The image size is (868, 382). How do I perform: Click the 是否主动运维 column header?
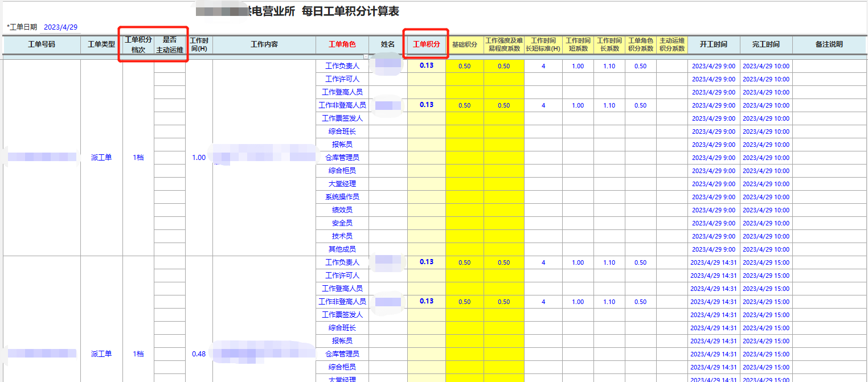pyautogui.click(x=170, y=44)
